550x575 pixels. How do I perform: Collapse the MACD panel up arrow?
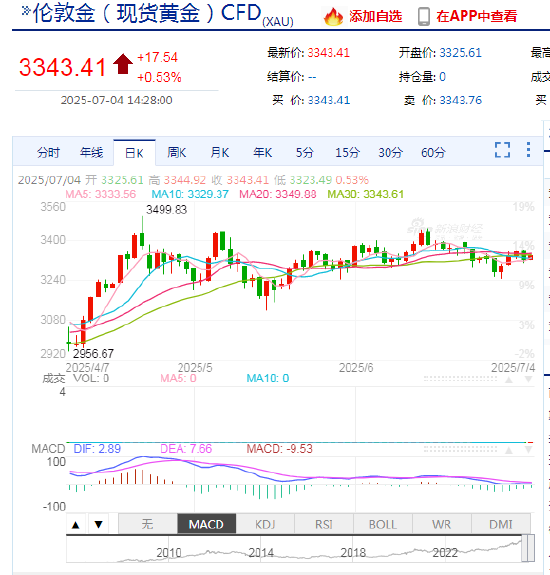click(509, 450)
